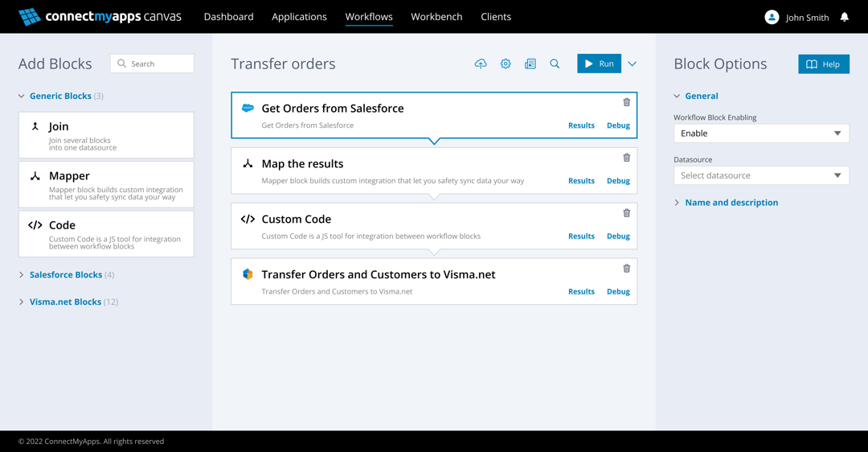
Task: Switch to the Workbench menu item
Action: (436, 17)
